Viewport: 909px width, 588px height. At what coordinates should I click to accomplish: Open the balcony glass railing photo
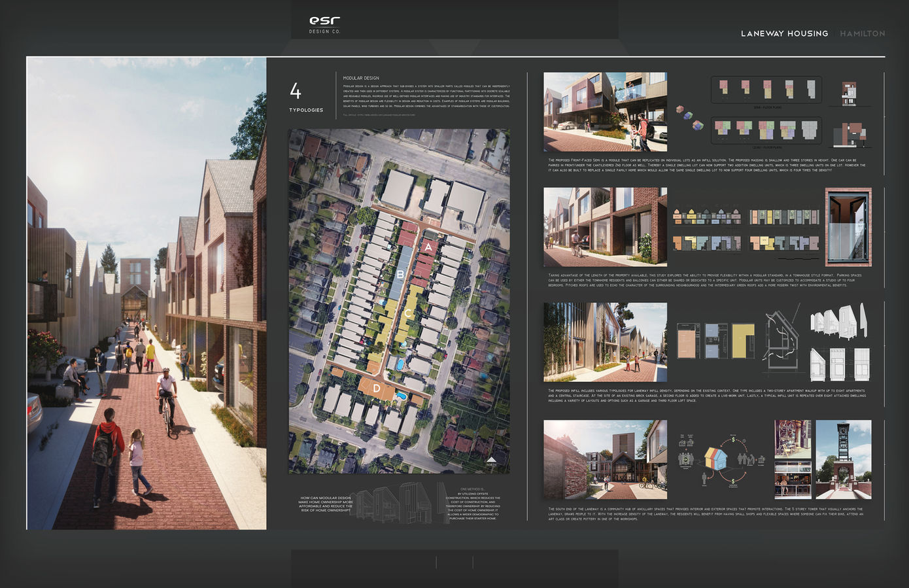(848, 227)
